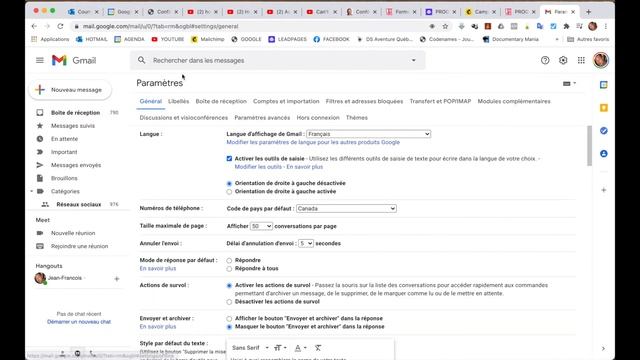
Task: Click remove formatting icon
Action: coord(318,348)
